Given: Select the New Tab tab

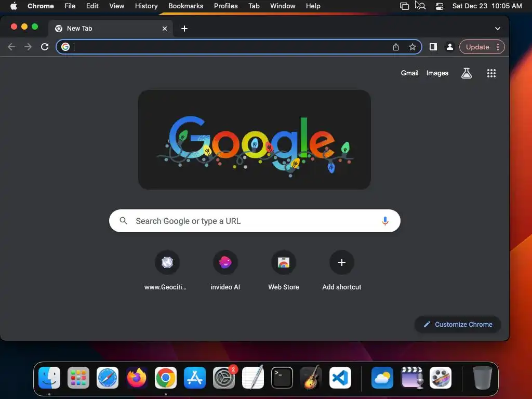Looking at the screenshot, I should [111, 29].
